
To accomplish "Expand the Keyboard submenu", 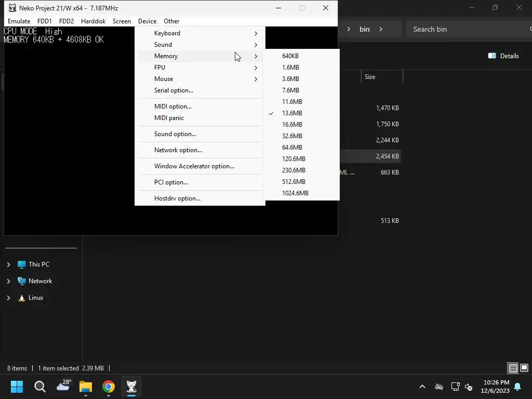I will (200, 33).
